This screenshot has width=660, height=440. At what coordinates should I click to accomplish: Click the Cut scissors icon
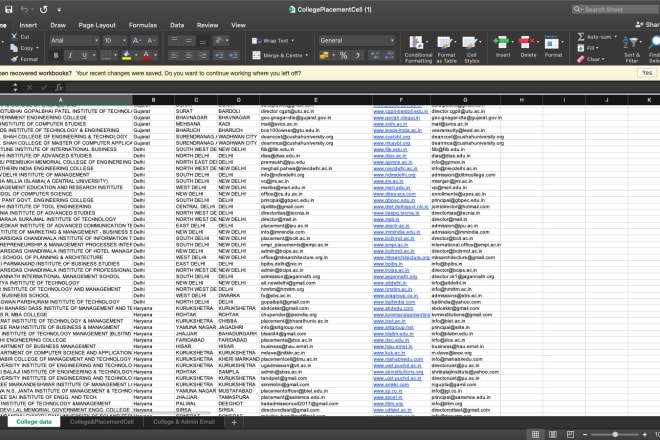click(x=14, y=37)
